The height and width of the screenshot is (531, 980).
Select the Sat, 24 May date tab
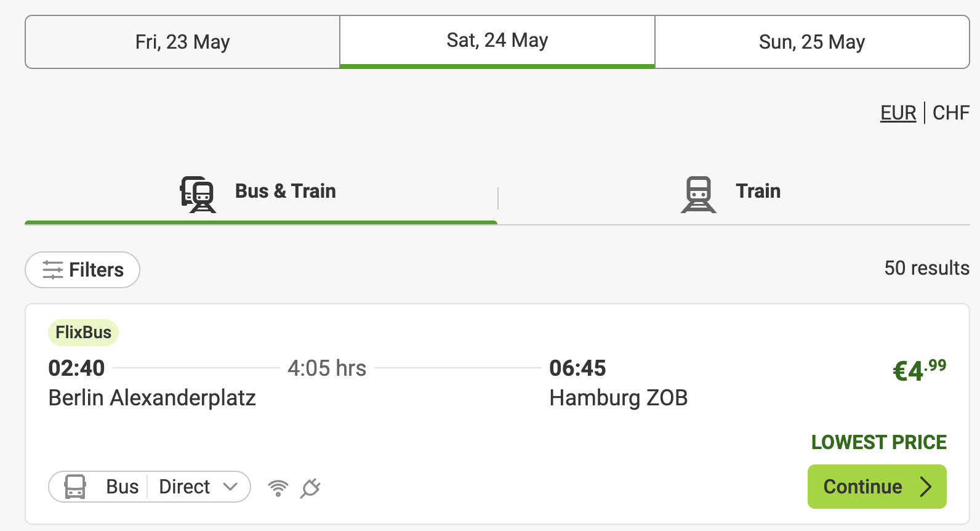click(497, 41)
